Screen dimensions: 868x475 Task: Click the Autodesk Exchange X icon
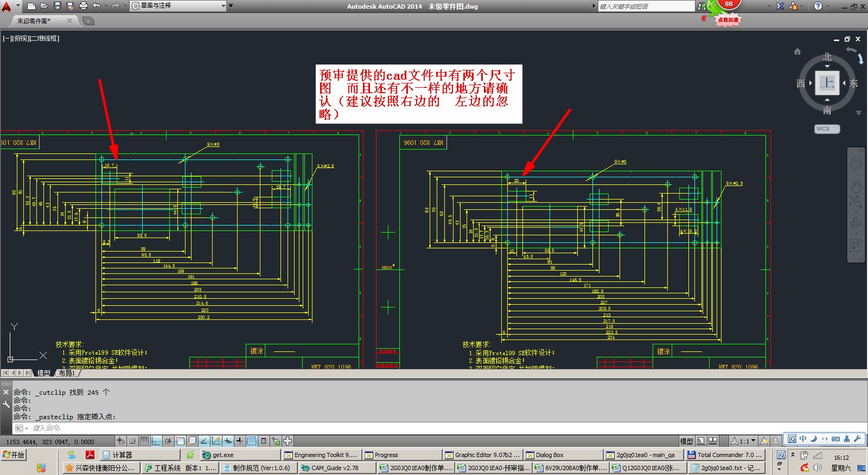click(x=780, y=6)
